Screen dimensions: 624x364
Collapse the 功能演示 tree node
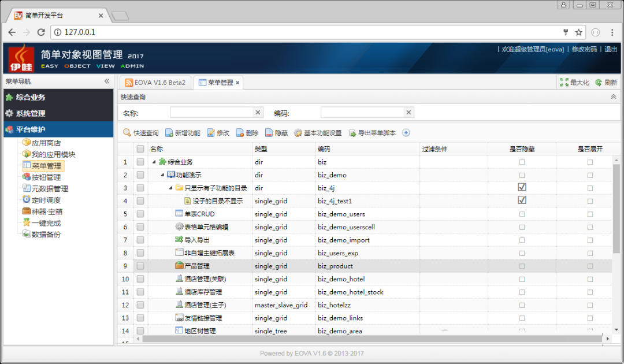click(x=163, y=175)
